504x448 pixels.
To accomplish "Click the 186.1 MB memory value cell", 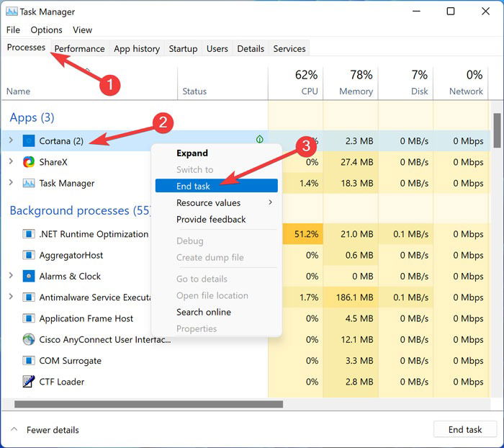I will [x=351, y=297].
